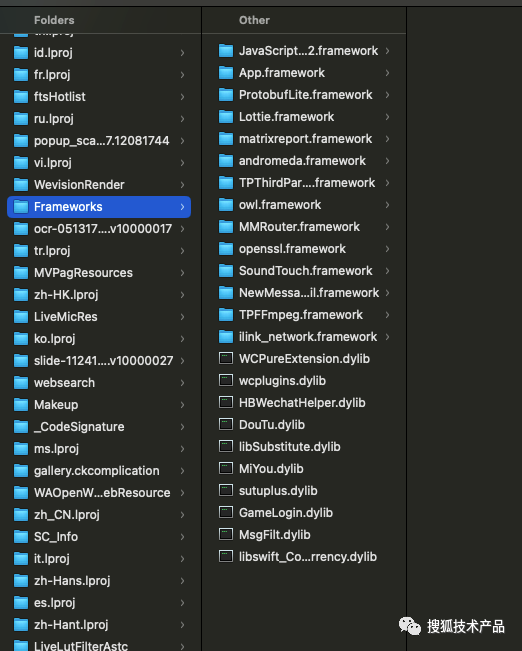This screenshot has height=651, width=522.
Task: Click the Lottie.framework folder icon
Action: coord(226,117)
